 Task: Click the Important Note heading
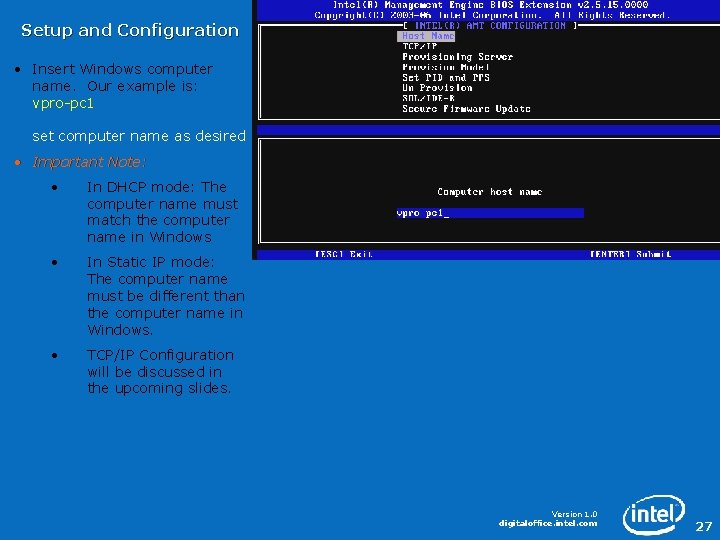89,162
